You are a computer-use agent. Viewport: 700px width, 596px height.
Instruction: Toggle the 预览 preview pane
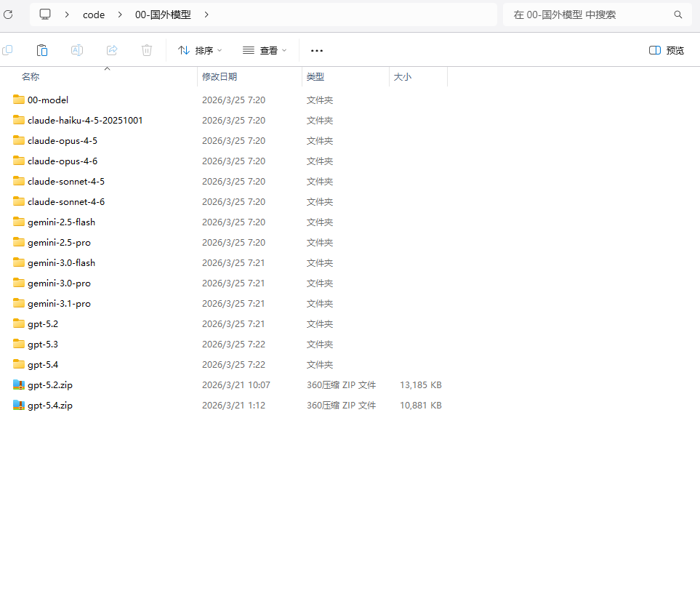coord(667,50)
